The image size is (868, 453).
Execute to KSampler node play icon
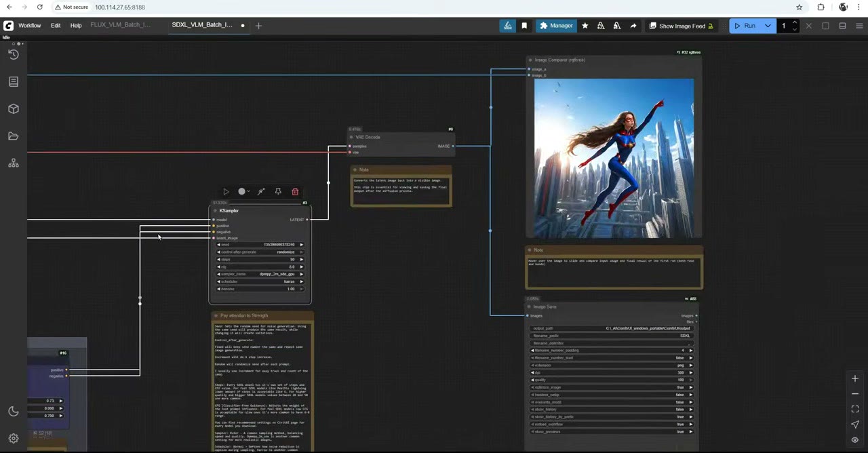[x=226, y=192]
